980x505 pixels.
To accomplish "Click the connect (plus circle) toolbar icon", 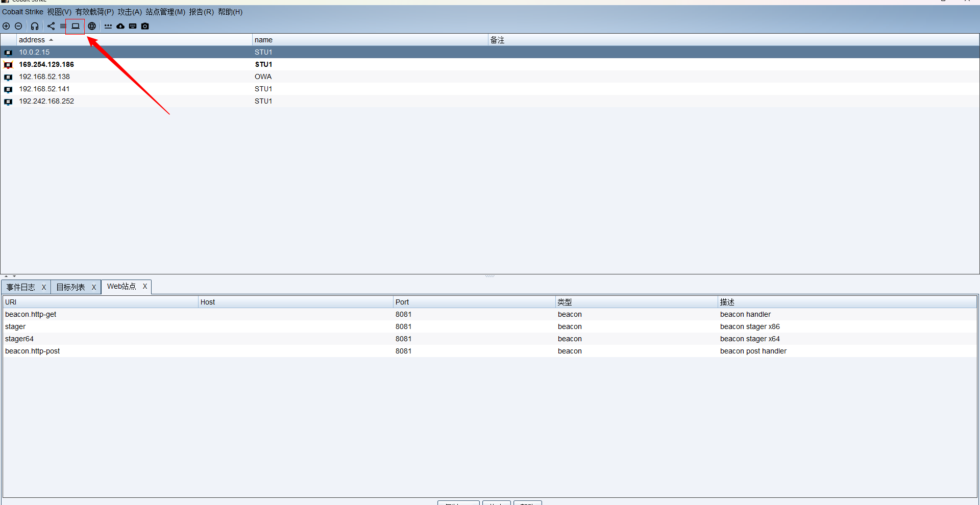I will pyautogui.click(x=6, y=26).
